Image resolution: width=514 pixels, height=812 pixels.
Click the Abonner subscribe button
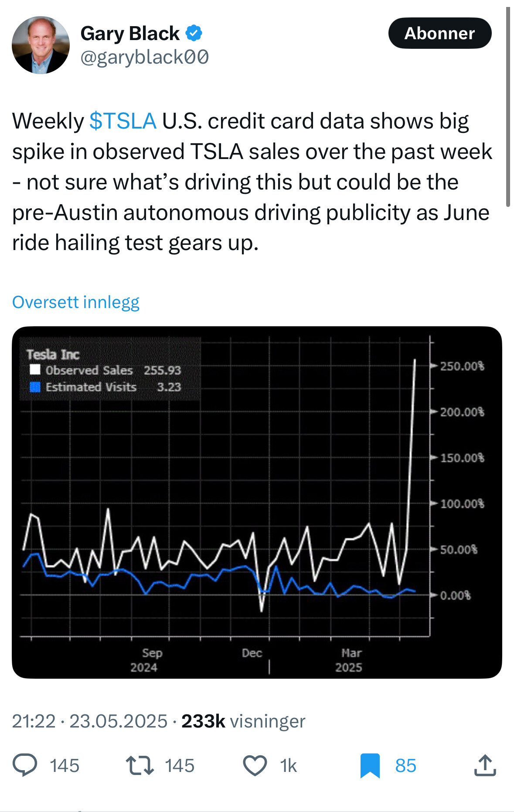coord(439,33)
